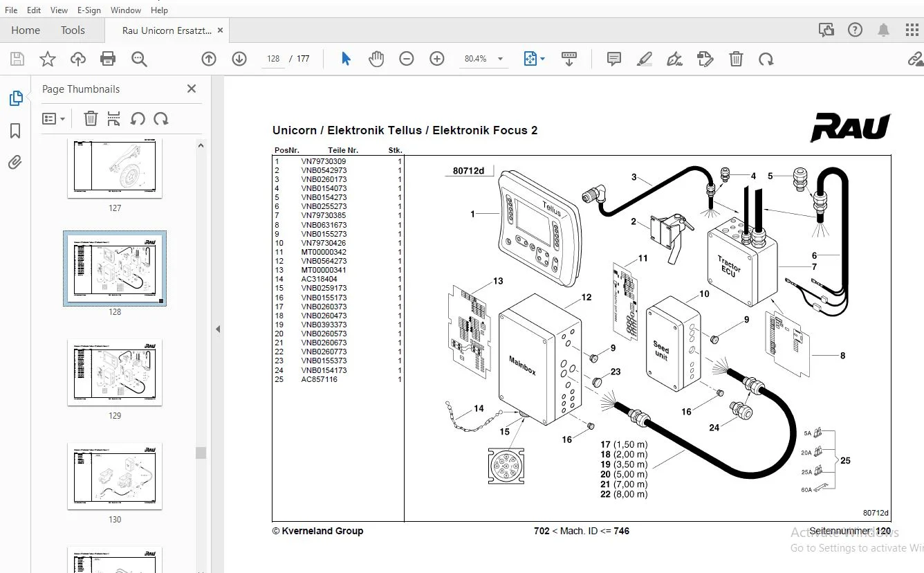
Task: Click the page number field showing 128
Action: [273, 59]
